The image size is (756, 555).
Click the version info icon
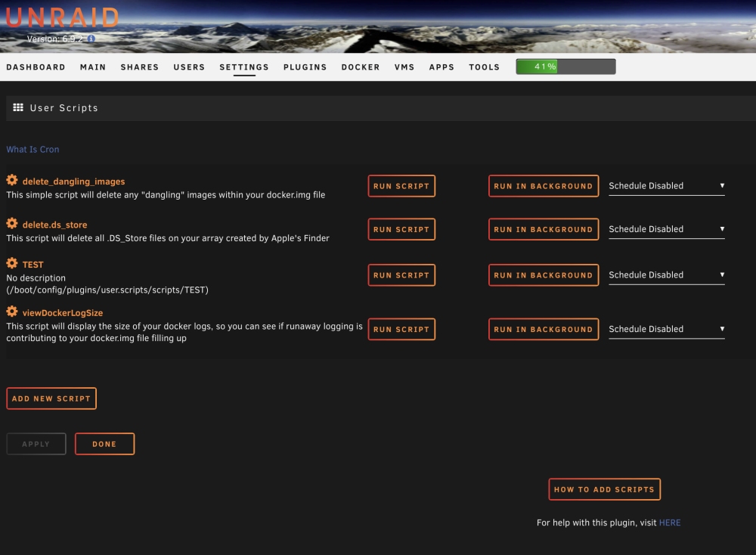click(x=91, y=39)
